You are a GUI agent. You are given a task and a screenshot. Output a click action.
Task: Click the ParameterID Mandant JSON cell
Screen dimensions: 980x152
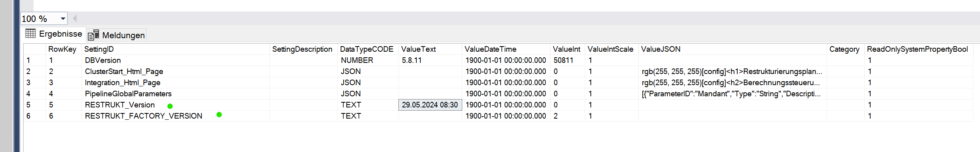(733, 94)
